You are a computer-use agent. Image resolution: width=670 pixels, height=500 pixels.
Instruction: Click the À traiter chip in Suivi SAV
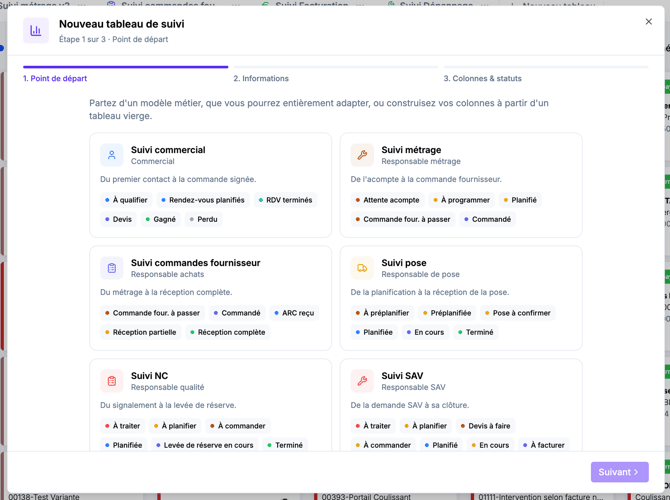(373, 426)
